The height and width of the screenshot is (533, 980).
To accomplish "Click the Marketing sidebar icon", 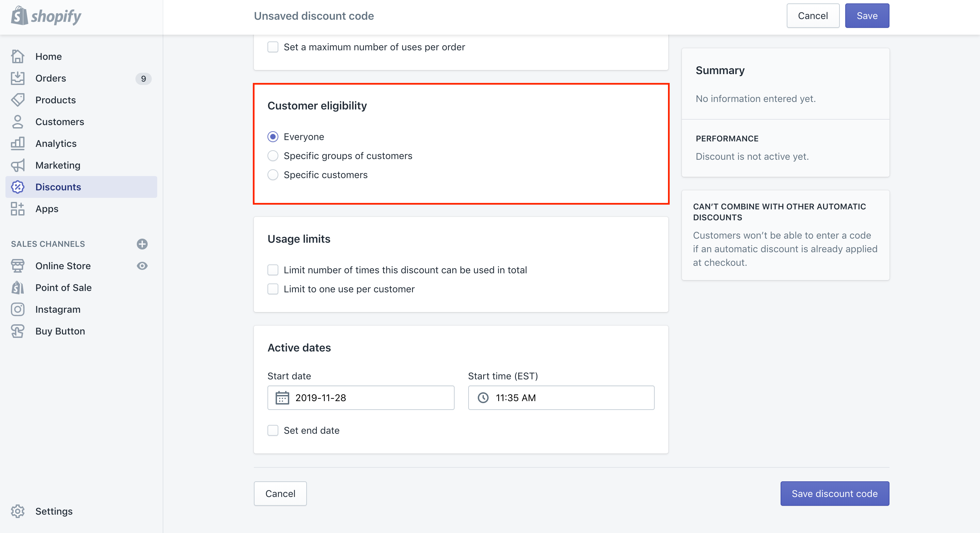I will [x=18, y=164].
